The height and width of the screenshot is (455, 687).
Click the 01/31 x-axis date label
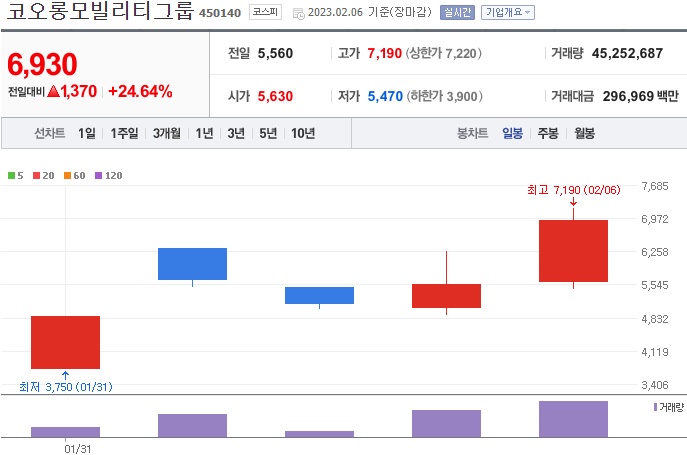78,449
